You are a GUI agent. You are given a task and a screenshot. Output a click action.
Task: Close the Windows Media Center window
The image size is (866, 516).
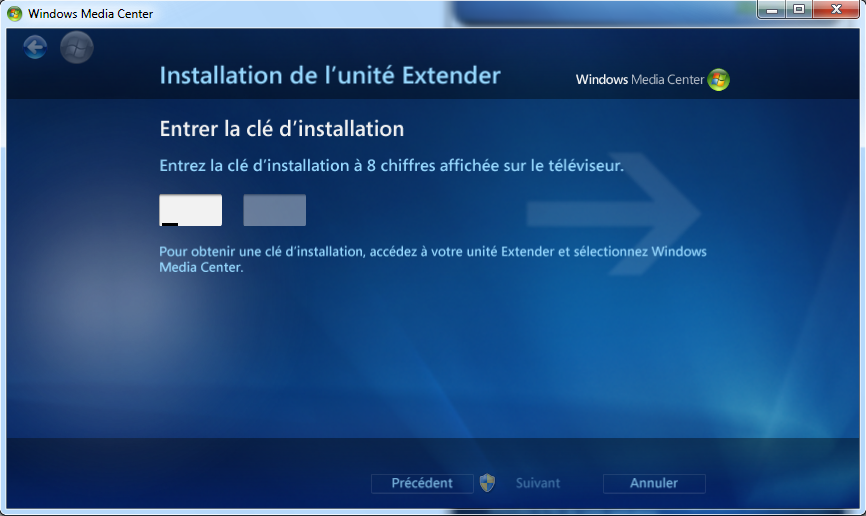click(836, 9)
